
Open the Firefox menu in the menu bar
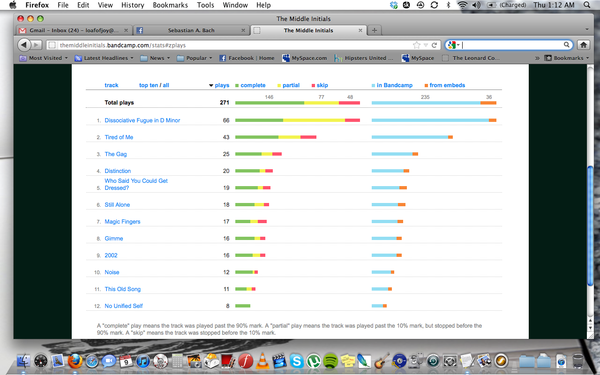click(x=37, y=5)
